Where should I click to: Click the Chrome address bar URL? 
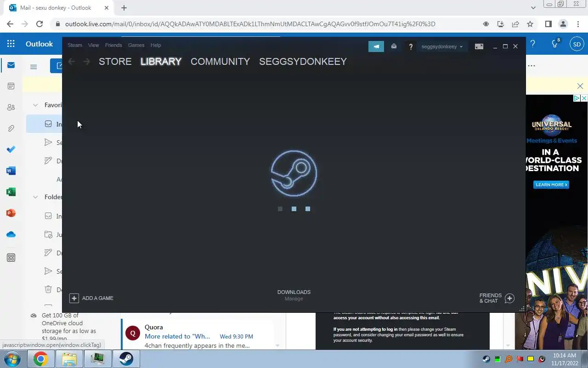pyautogui.click(x=250, y=24)
